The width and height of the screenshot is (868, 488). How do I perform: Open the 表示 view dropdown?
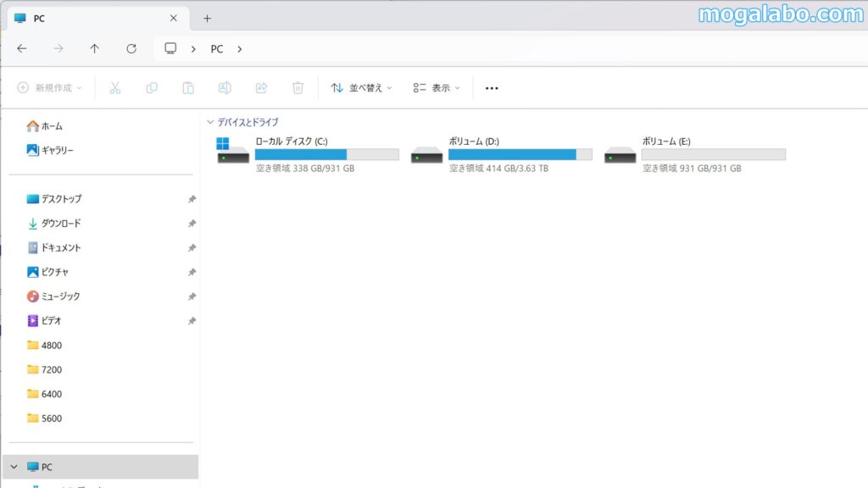[436, 87]
